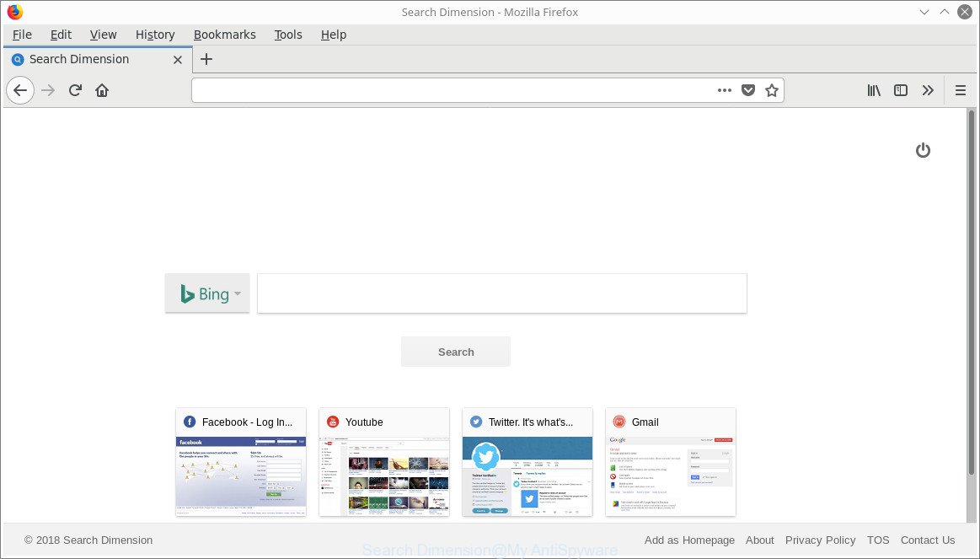Open the File menu
980x559 pixels.
tap(22, 35)
